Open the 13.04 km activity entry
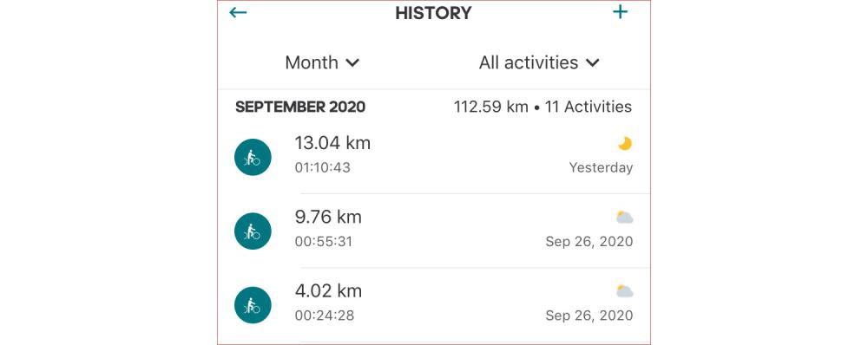Screen dimensions: 868x345 [434, 157]
